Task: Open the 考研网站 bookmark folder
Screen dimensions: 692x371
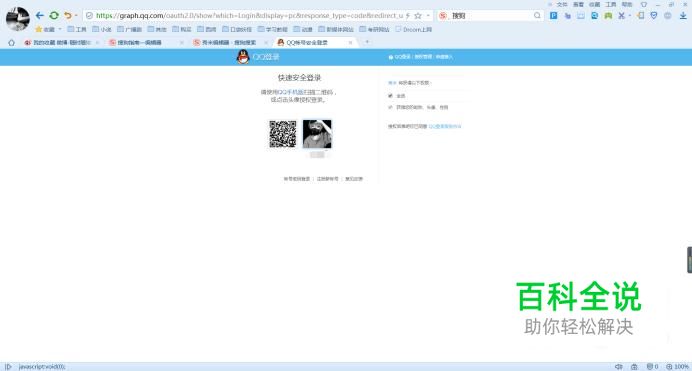Action: 374,29
